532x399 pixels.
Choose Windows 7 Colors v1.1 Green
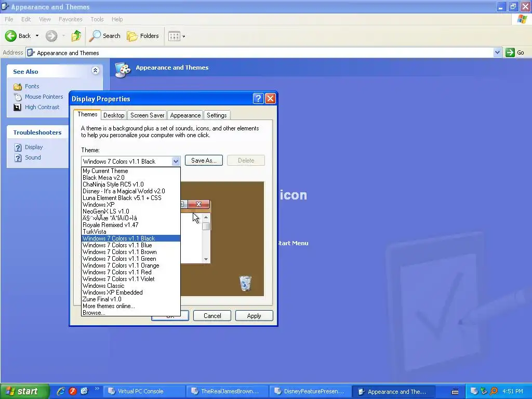point(130,259)
